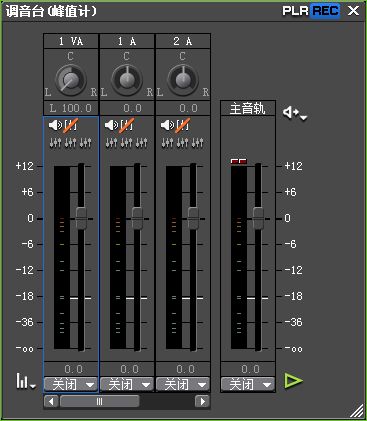Image resolution: width=367 pixels, height=421 pixels.
Task: Click the green play triangle button
Action: click(293, 381)
